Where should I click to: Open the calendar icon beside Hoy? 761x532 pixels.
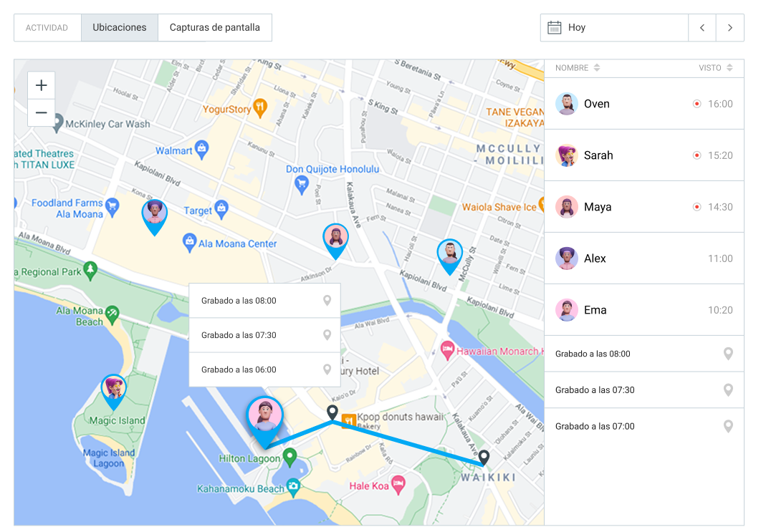tap(554, 28)
